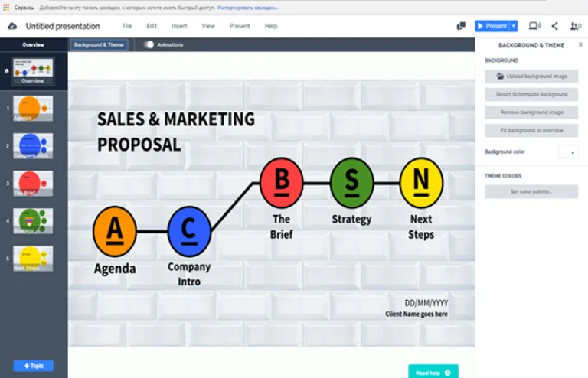Click the yellow N Next Steps circle
The image size is (588, 378).
[x=421, y=183]
